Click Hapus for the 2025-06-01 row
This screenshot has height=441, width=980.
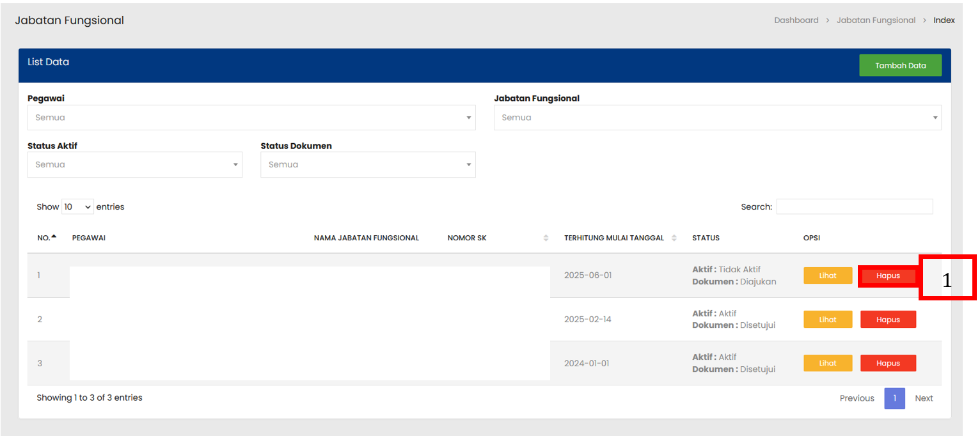pos(888,276)
